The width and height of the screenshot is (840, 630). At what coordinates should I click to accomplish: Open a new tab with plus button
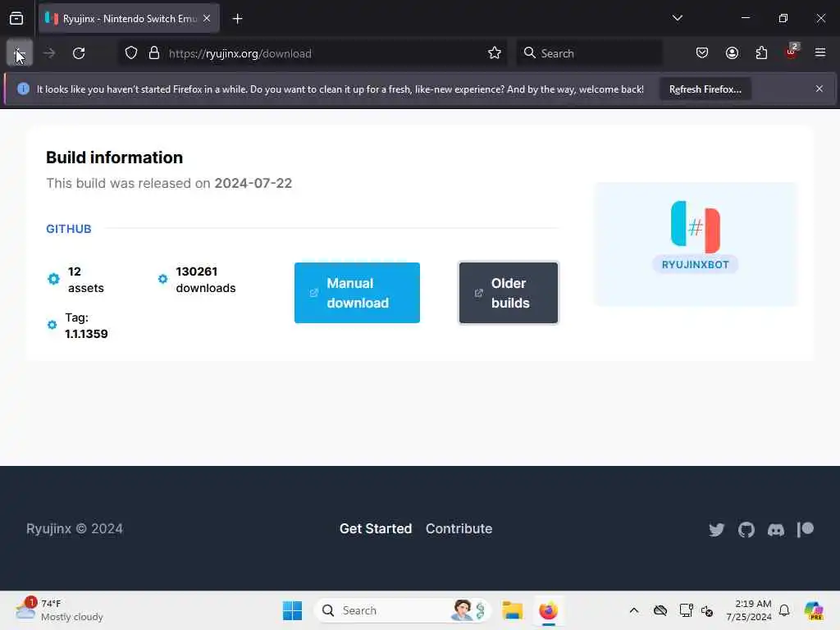tap(237, 19)
